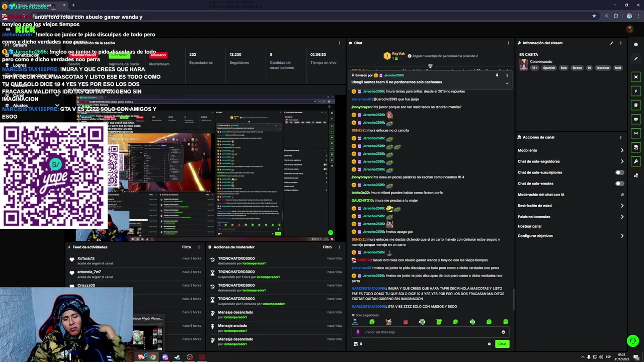Click the 18+ stream tag
This screenshot has height=362, width=644.
click(535, 68)
